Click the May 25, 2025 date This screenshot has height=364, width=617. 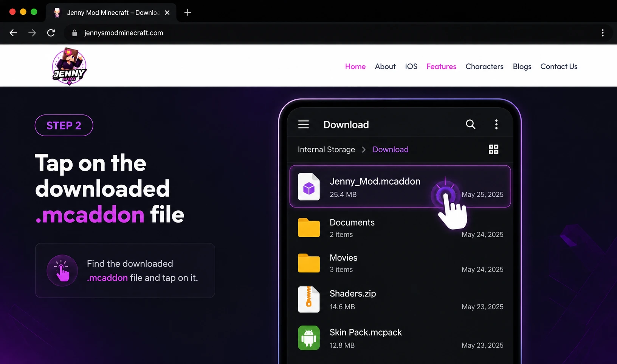[482, 194]
